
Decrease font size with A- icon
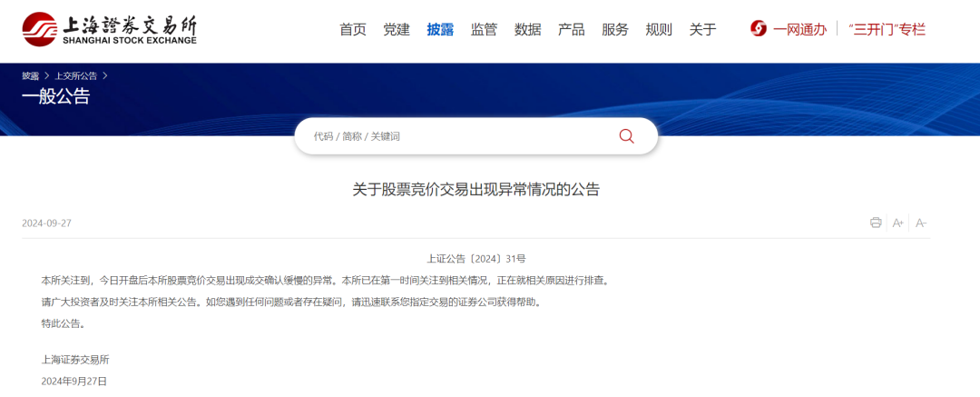(921, 223)
